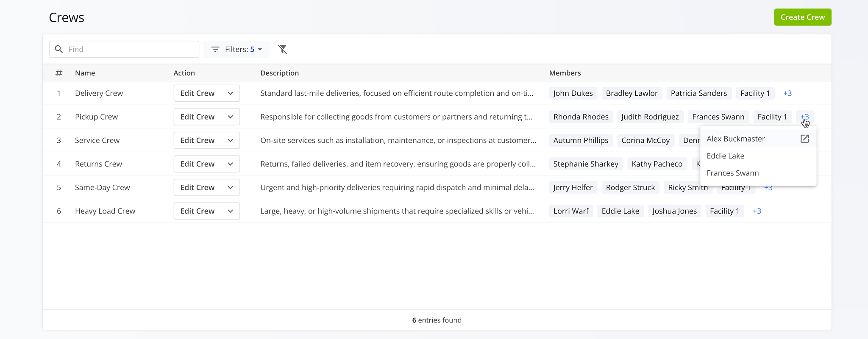Show more members for Delivery Crew
868x339 pixels.
pyautogui.click(x=787, y=93)
